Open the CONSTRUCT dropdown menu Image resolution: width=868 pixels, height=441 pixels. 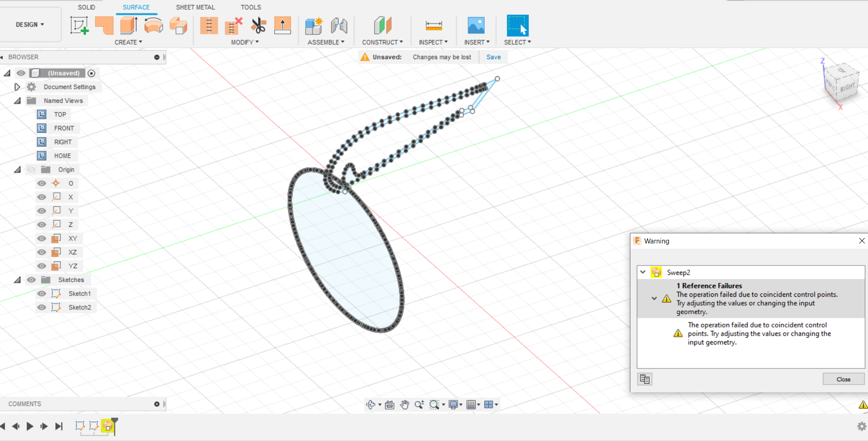pyautogui.click(x=382, y=42)
